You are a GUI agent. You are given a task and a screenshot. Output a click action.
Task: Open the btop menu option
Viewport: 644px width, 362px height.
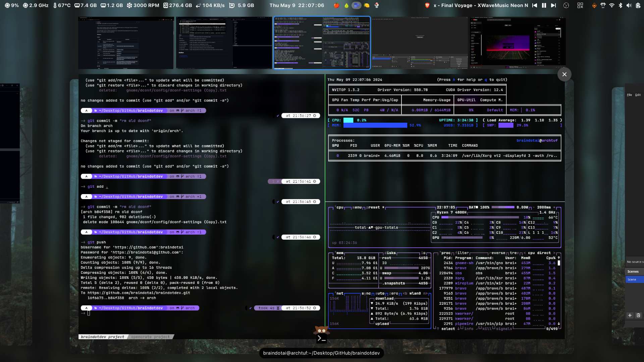point(357,207)
